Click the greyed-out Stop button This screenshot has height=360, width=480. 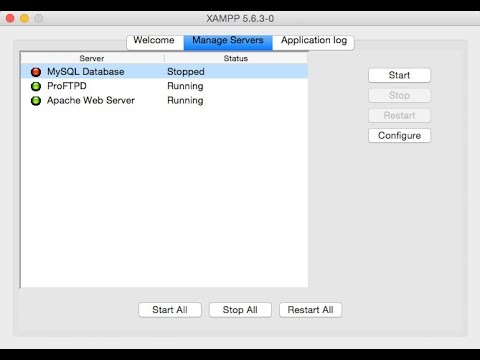399,95
